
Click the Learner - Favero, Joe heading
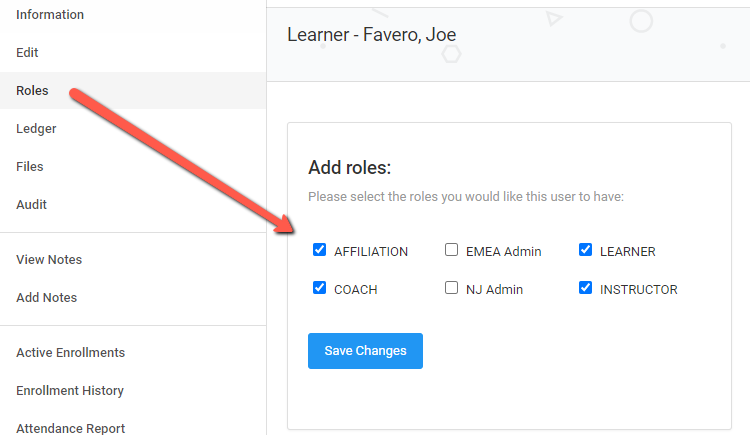[371, 35]
